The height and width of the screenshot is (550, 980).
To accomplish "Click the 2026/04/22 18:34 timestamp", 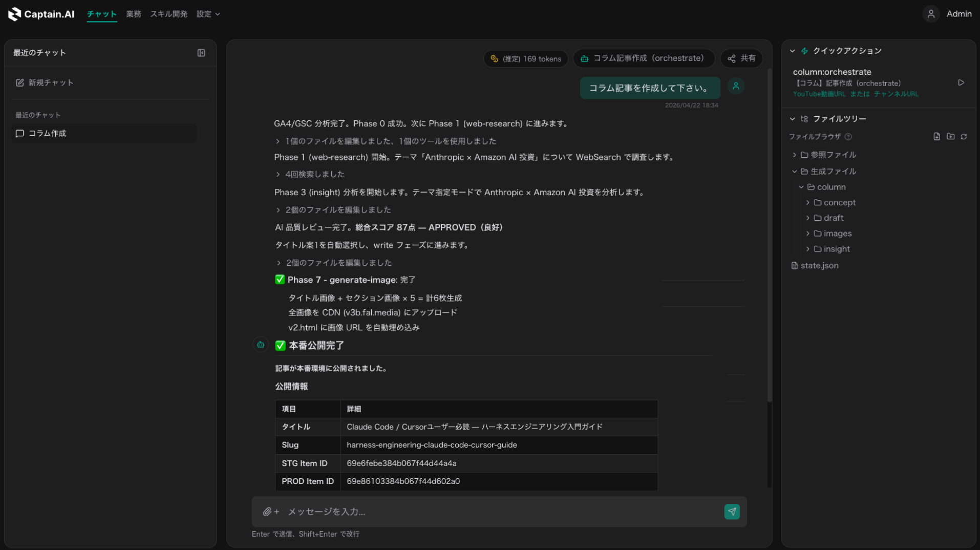I will click(x=691, y=105).
